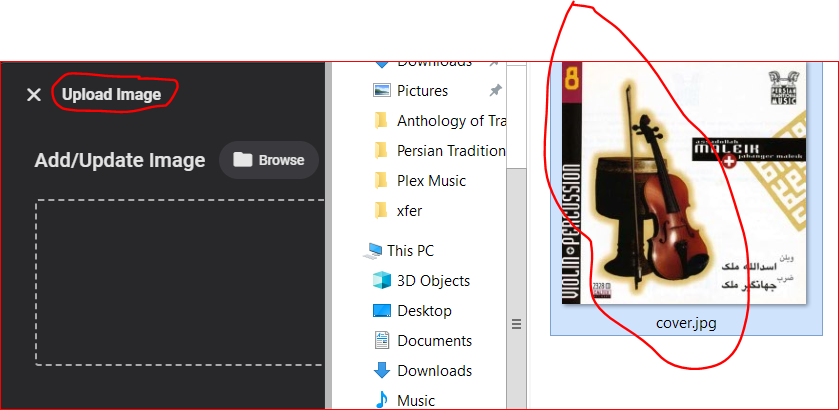
Task: Click the dashed image drop area
Action: (x=180, y=283)
